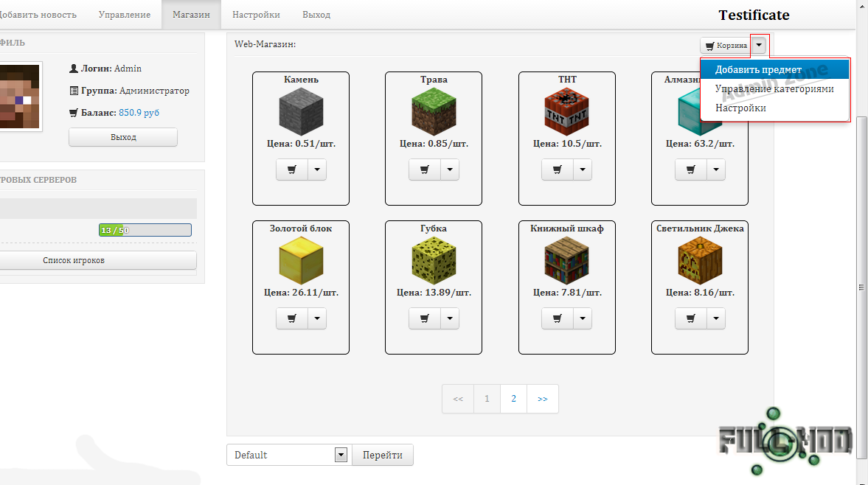Click the Перейти button

pos(383,455)
